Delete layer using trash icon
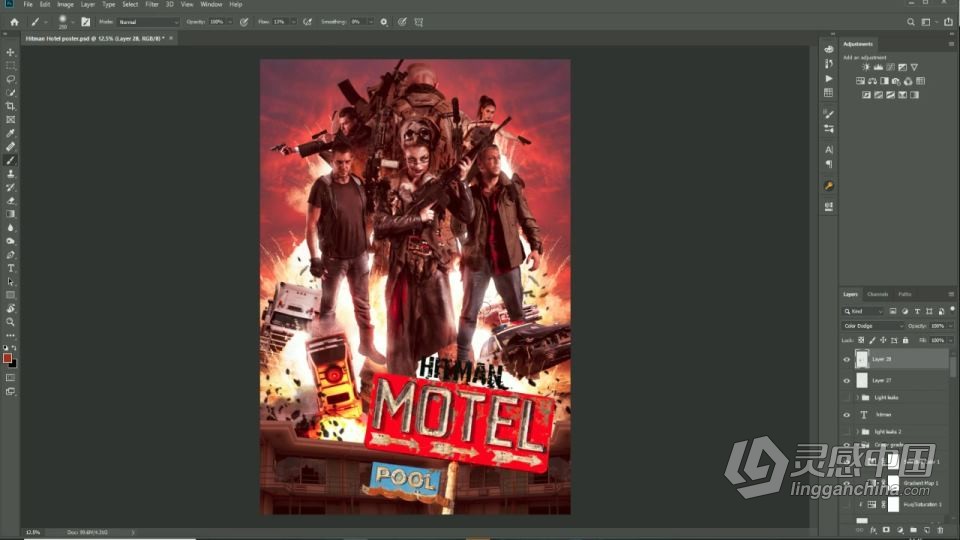960x540 pixels. click(x=940, y=530)
